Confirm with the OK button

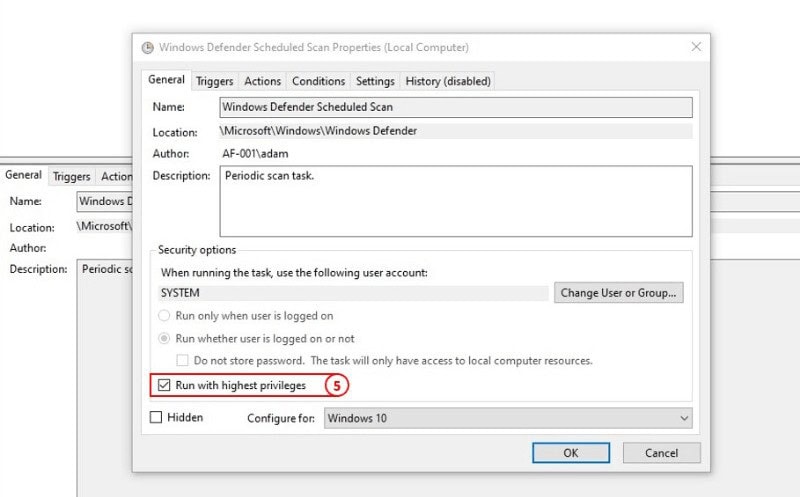[x=570, y=453]
